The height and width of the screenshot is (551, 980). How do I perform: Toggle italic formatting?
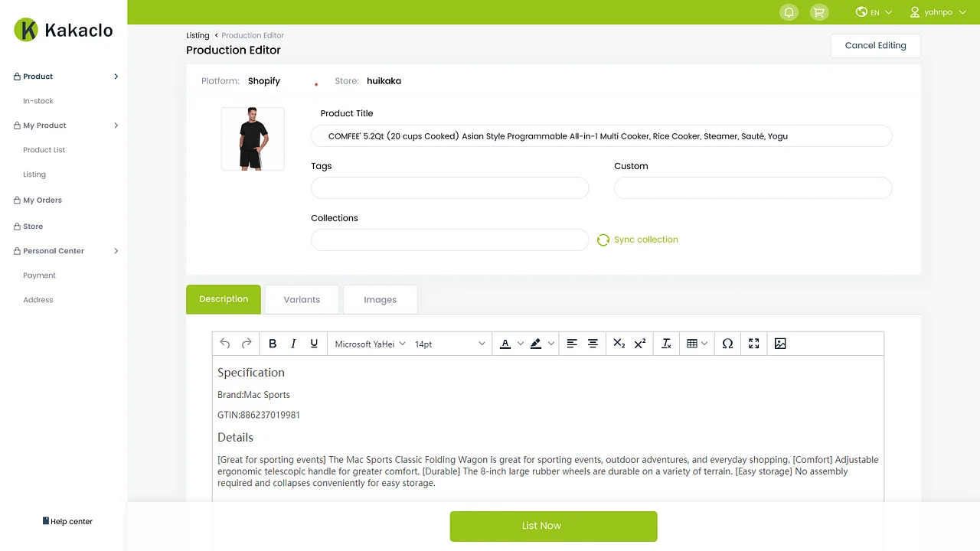(x=293, y=344)
